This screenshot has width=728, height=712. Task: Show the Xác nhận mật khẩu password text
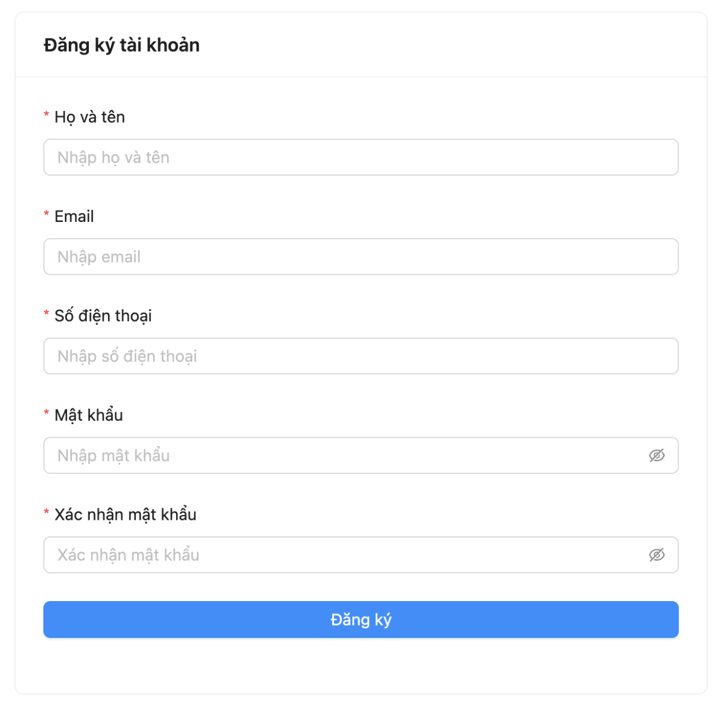tap(656, 555)
